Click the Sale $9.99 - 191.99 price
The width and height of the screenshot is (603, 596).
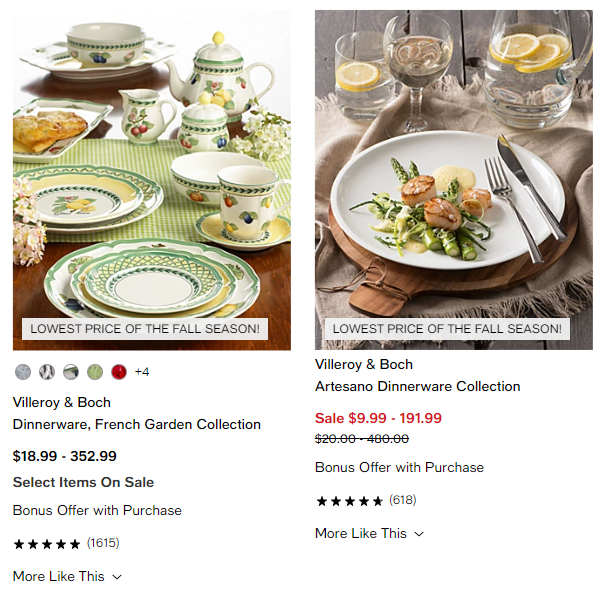click(x=378, y=418)
